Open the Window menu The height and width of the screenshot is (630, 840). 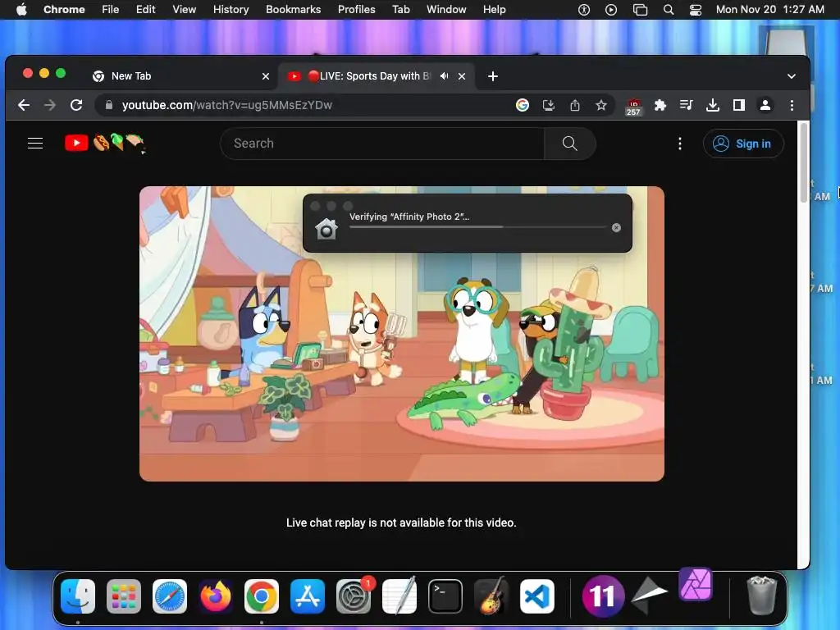click(446, 9)
